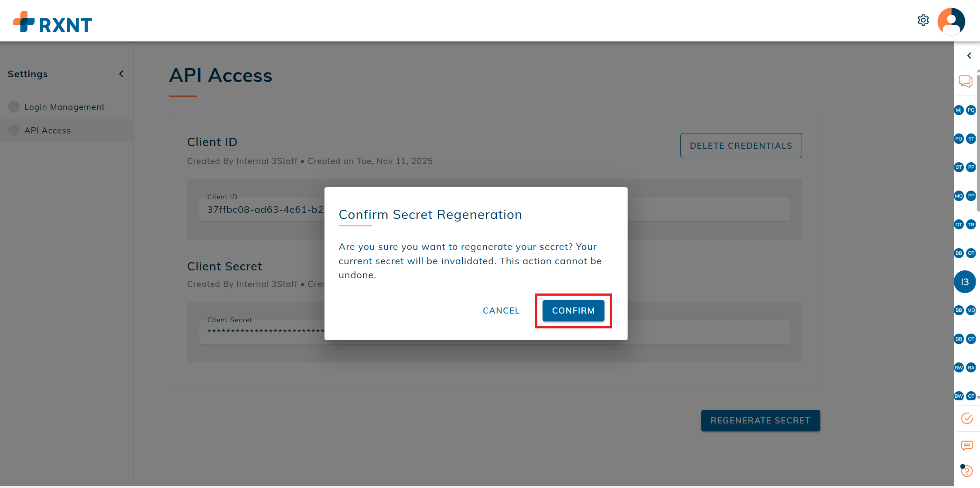Select the TB avatar in the sidebar

pos(971,225)
